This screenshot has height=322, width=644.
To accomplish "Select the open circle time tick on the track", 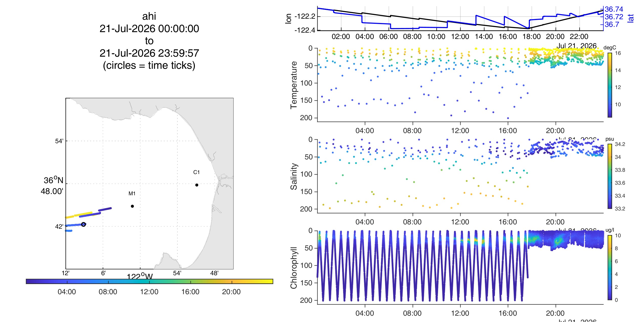I will (84, 224).
